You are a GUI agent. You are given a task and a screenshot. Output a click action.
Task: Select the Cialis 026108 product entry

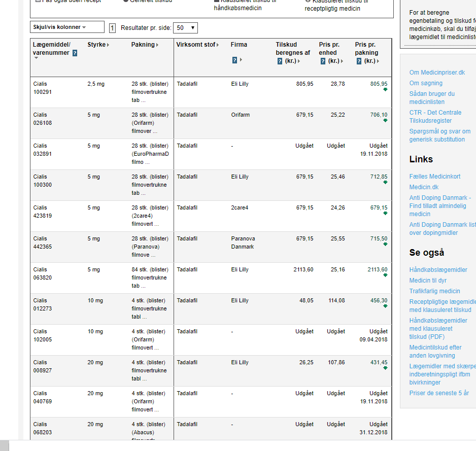pyautogui.click(x=42, y=119)
